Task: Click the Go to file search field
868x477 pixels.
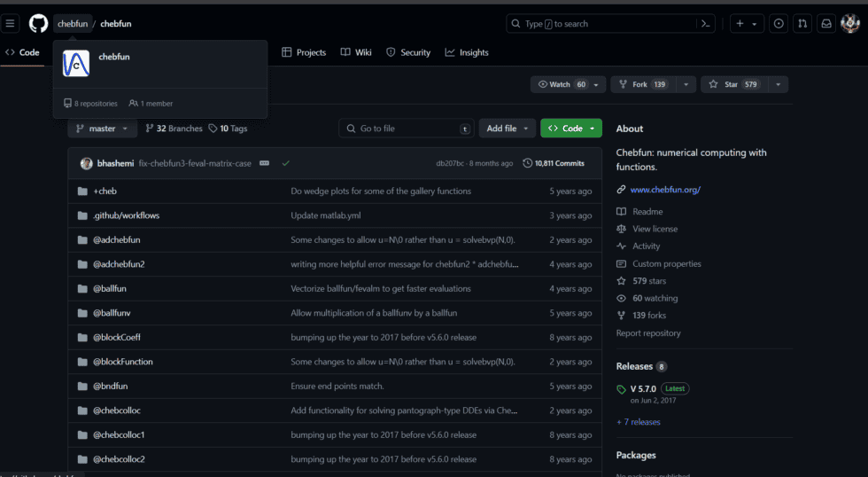Action: click(x=406, y=129)
